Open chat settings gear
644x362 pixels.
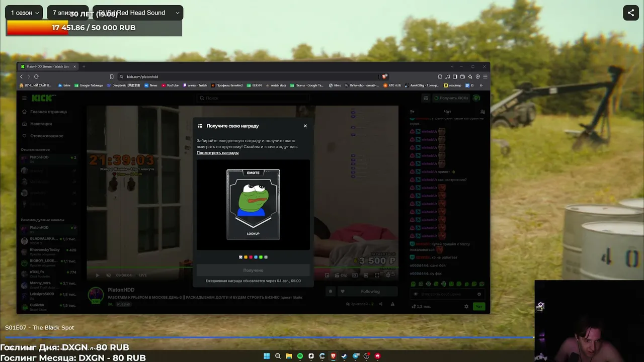pyautogui.click(x=466, y=306)
